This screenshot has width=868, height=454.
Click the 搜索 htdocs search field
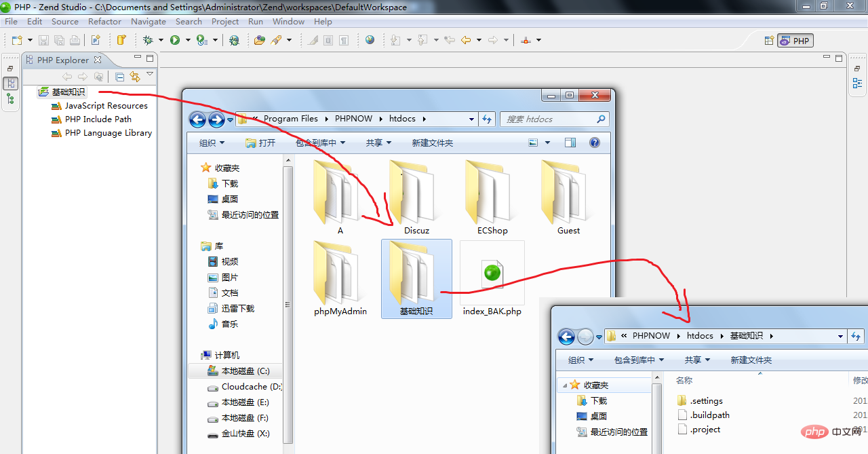[x=554, y=119]
